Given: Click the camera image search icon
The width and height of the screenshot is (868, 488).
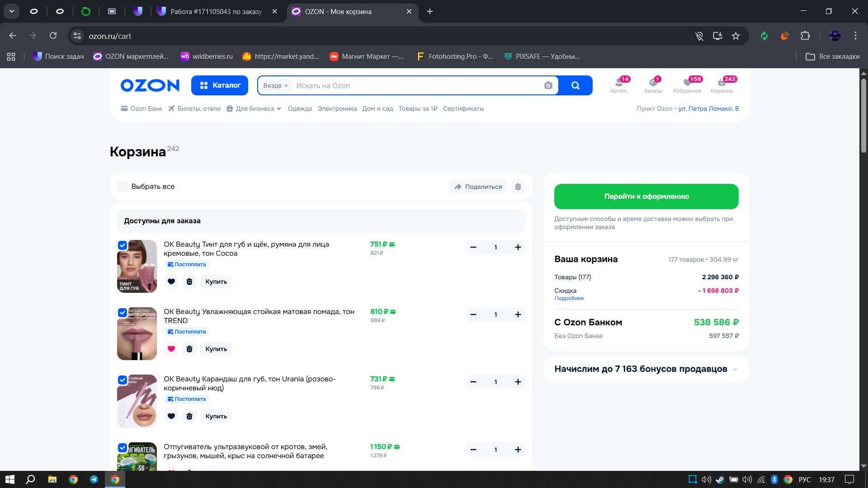Looking at the screenshot, I should pos(548,85).
